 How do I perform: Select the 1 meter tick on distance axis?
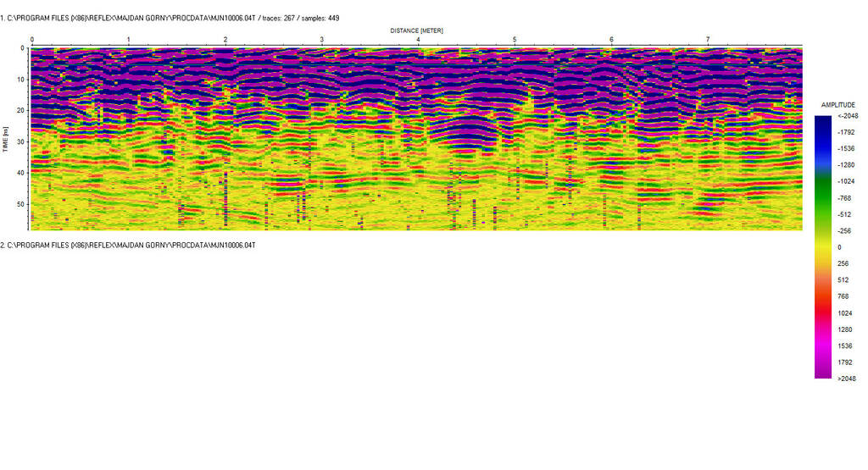(128, 40)
